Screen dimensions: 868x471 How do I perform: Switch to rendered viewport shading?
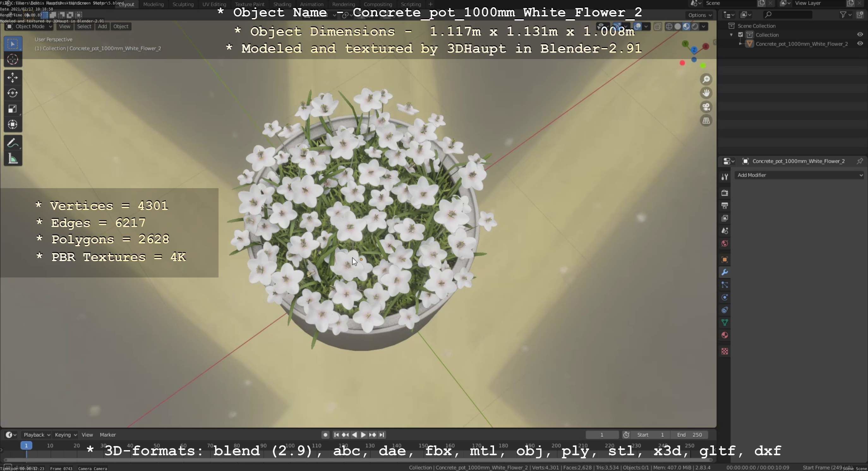click(695, 27)
